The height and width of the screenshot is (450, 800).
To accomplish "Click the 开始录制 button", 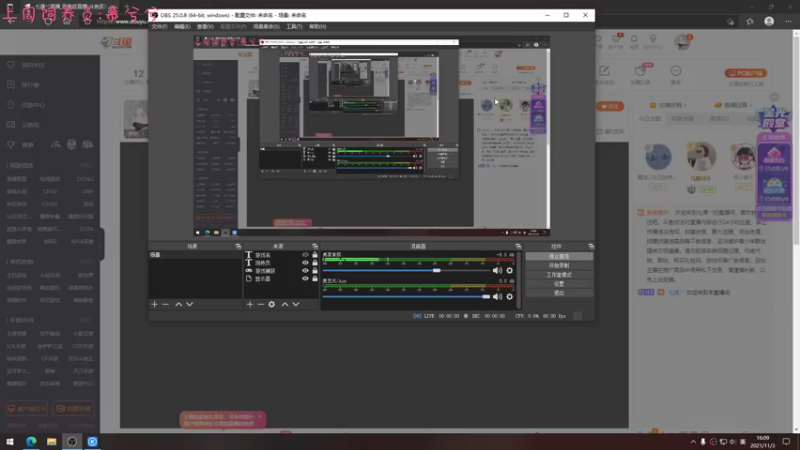I will click(x=559, y=266).
